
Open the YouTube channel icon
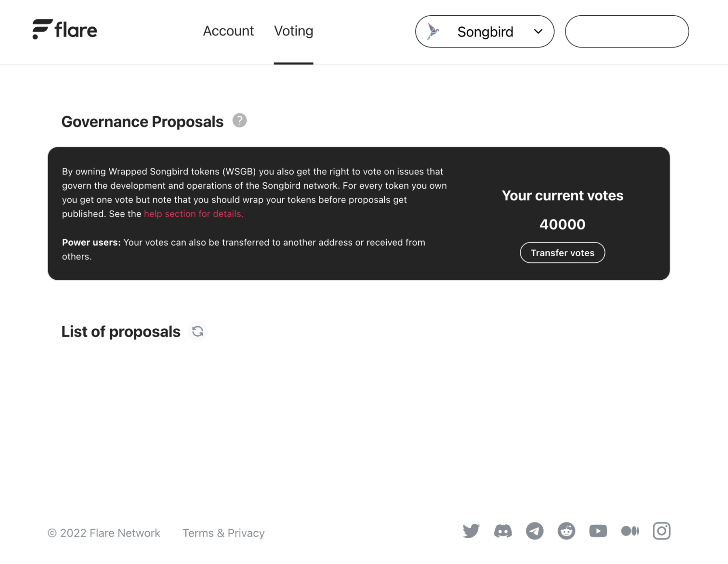click(598, 531)
